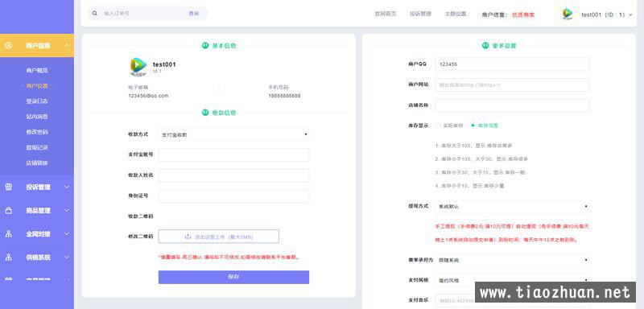
Task: Click the 保存 button
Action: 233,277
